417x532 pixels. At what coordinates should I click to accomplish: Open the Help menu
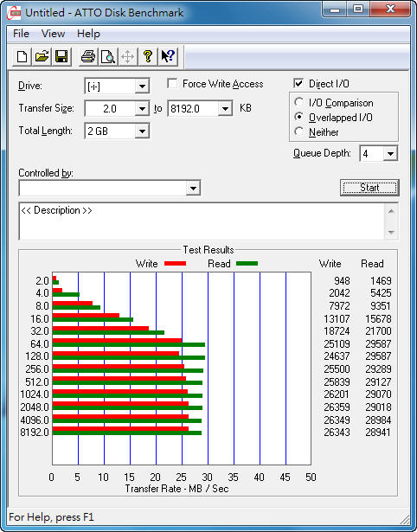click(x=88, y=34)
